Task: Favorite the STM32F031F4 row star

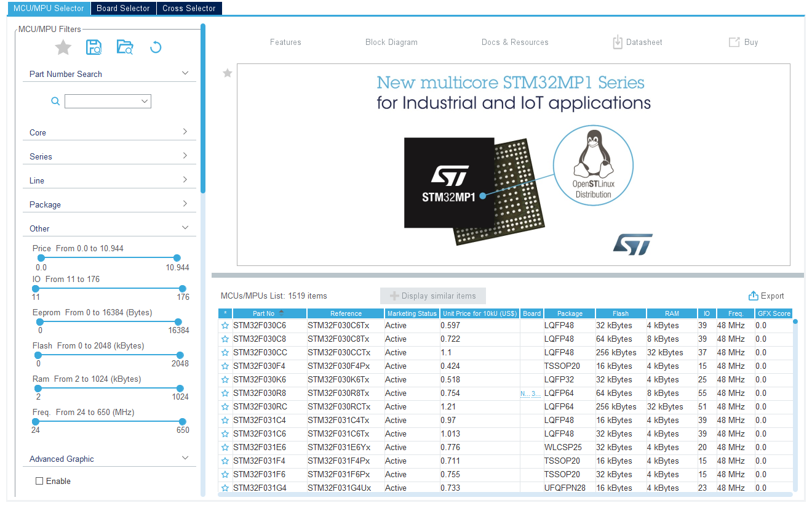Action: pyautogui.click(x=225, y=461)
